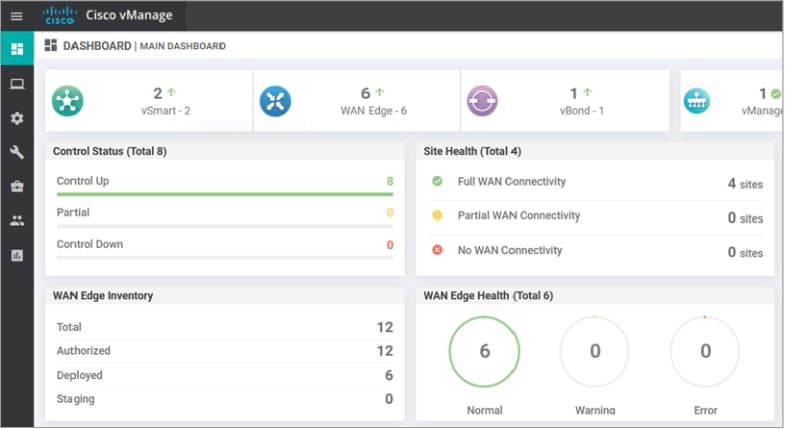Click the vSmart green icon
This screenshot has height=429, width=785.
(68, 101)
